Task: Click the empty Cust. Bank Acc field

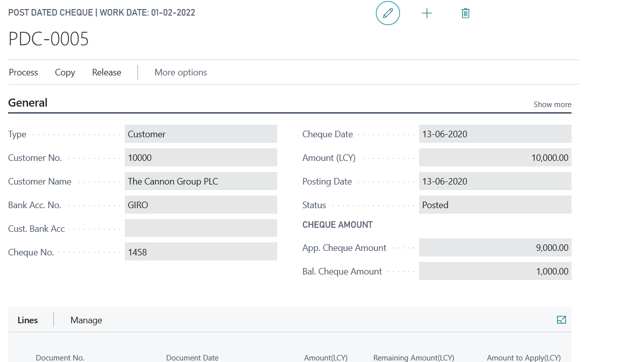Action: point(201,228)
